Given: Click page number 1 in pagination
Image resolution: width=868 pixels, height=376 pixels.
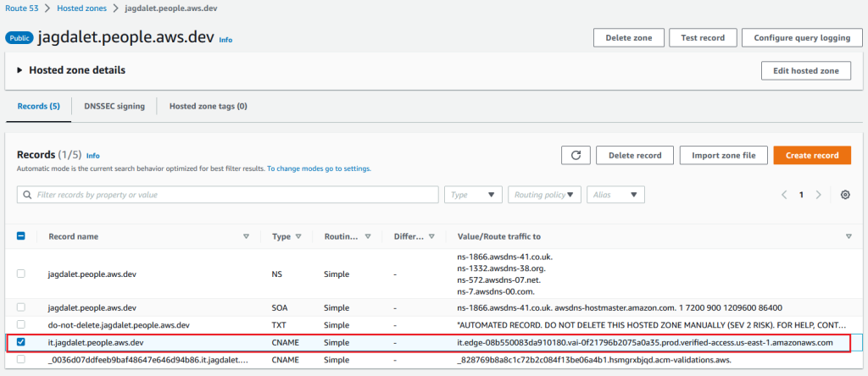Looking at the screenshot, I should (801, 195).
